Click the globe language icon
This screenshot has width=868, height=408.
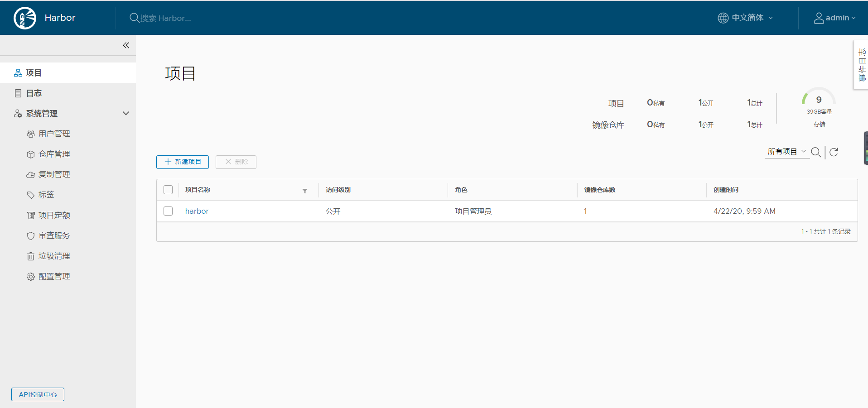(723, 18)
